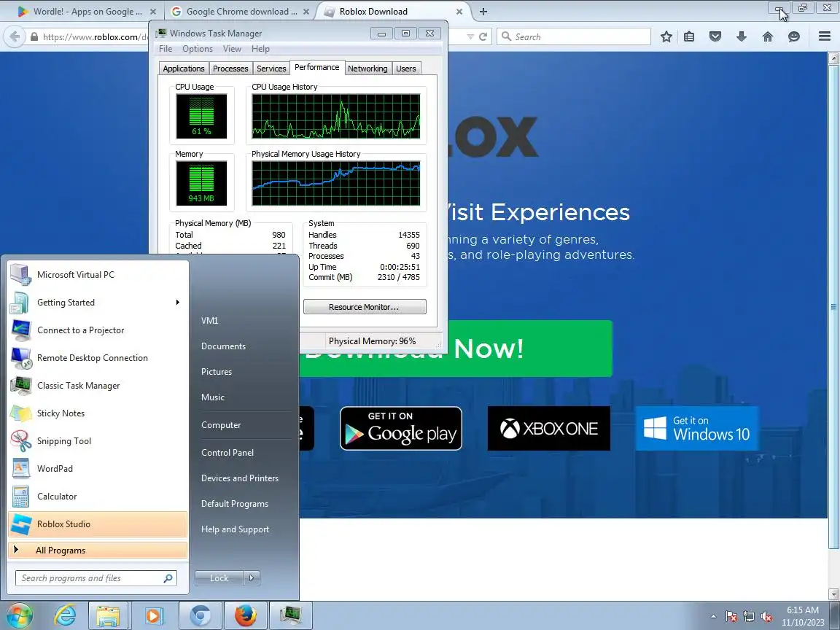Open Task Manager View menu
The image size is (840, 630).
tap(232, 49)
